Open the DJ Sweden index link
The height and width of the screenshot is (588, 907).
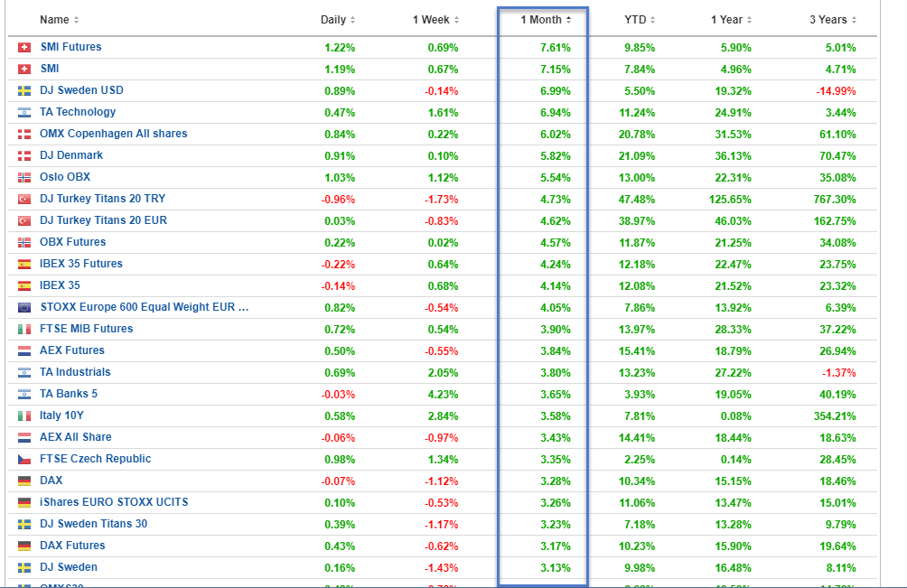click(x=69, y=567)
